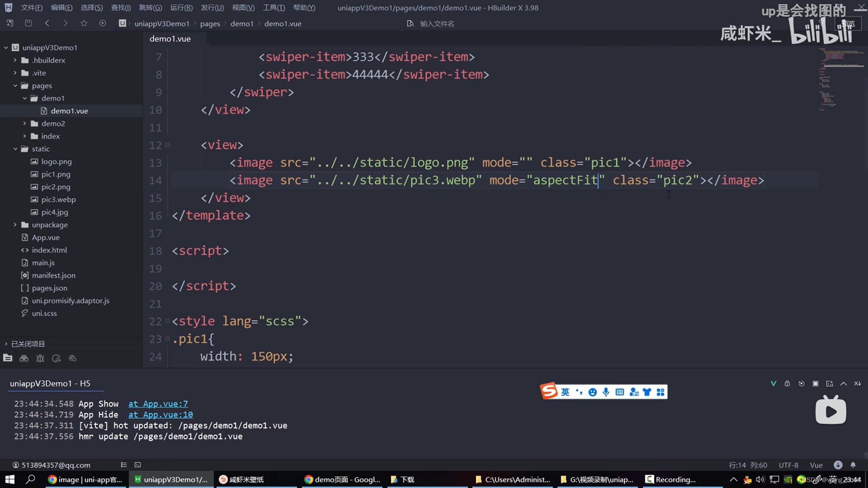The image size is (868, 488).
Task: Click the code minimap preview
Action: click(x=842, y=80)
